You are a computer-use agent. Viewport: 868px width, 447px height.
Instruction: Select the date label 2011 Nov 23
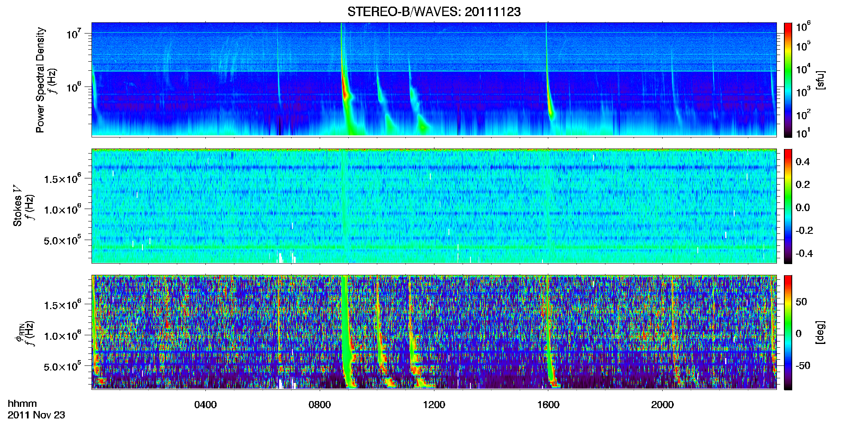36,415
